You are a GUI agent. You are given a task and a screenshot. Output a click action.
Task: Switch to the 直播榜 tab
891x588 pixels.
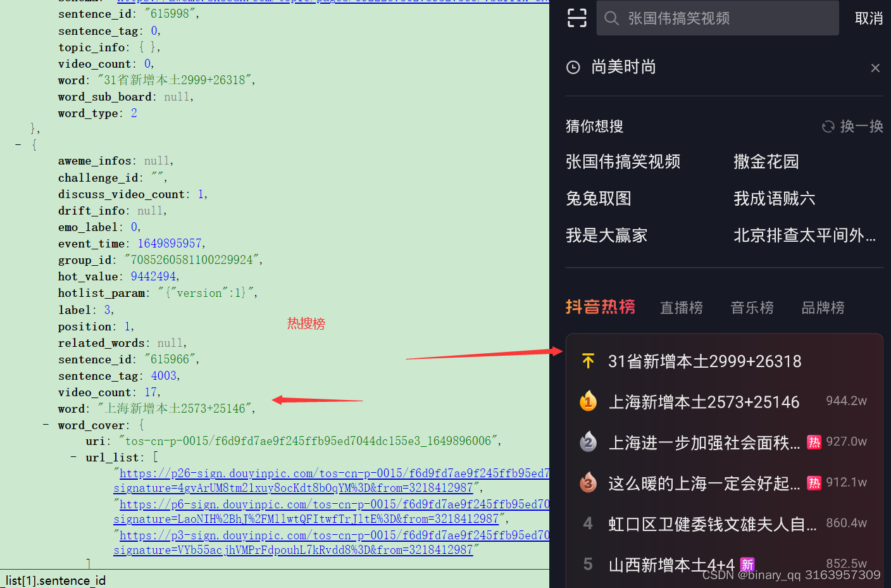click(x=681, y=308)
